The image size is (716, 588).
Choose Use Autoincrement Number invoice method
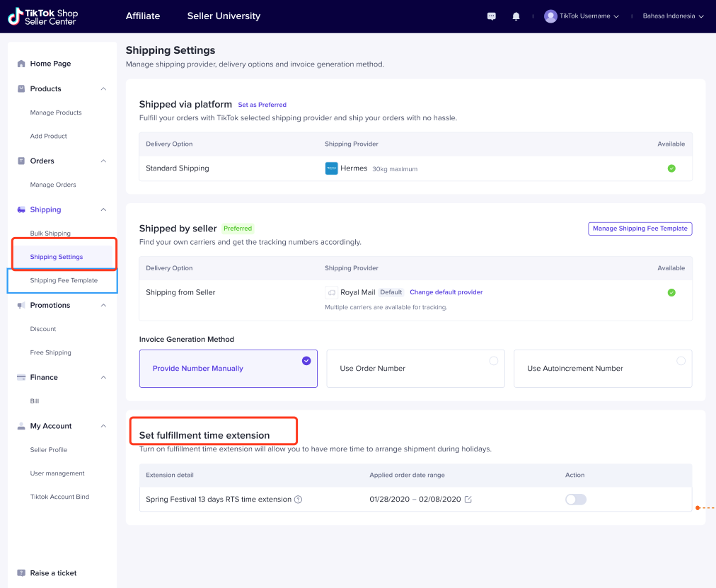(x=602, y=369)
